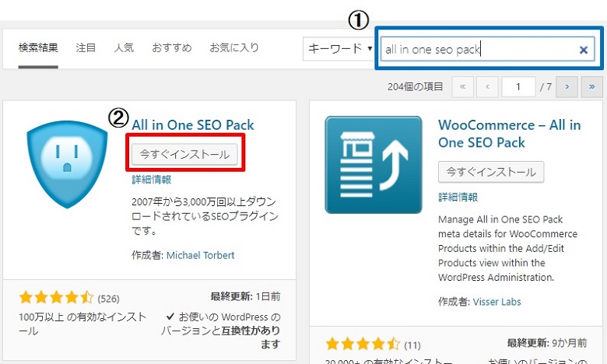607x364 pixels.
Task: Open the おすすめ tab
Action: (172, 48)
